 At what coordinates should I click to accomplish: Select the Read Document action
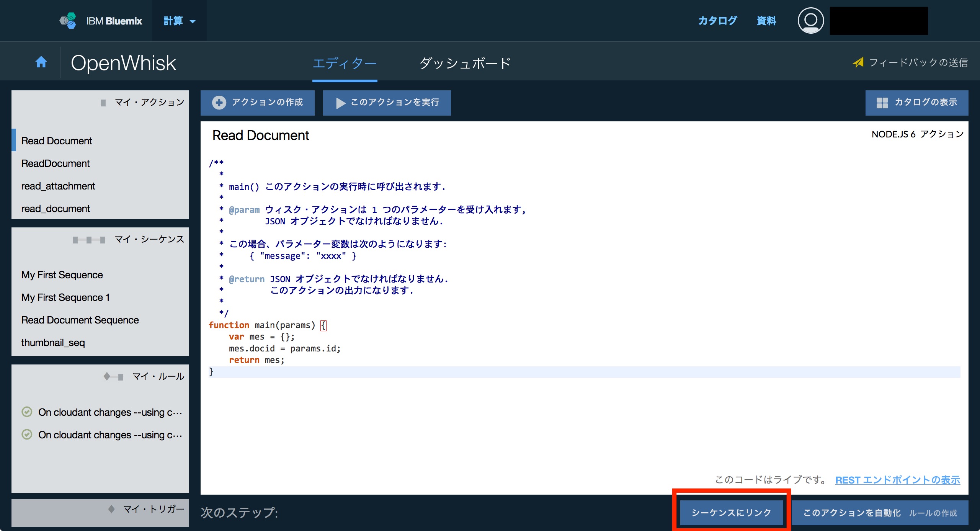100,141
